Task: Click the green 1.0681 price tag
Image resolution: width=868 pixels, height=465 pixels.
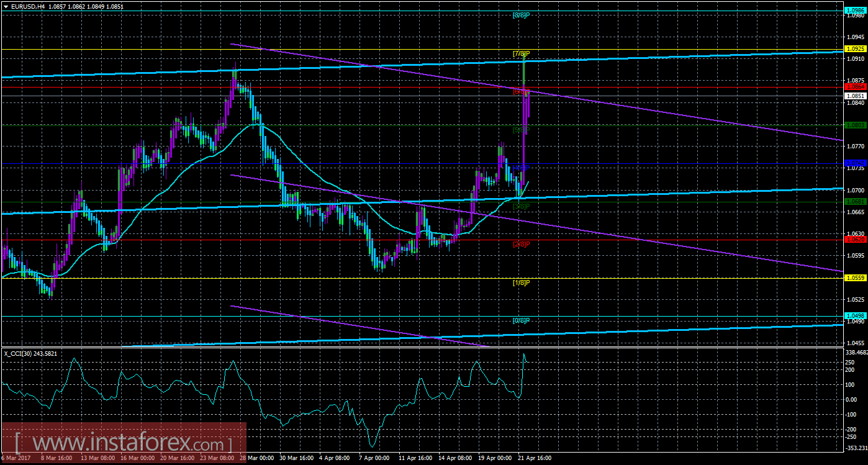Action: click(x=854, y=201)
